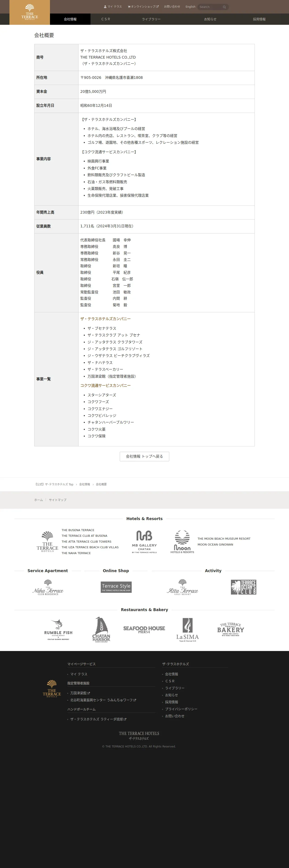The image size is (289, 868).
Task: Open THE TERRACE CLUB AT BUSENA link
Action: pyautogui.click(x=84, y=536)
